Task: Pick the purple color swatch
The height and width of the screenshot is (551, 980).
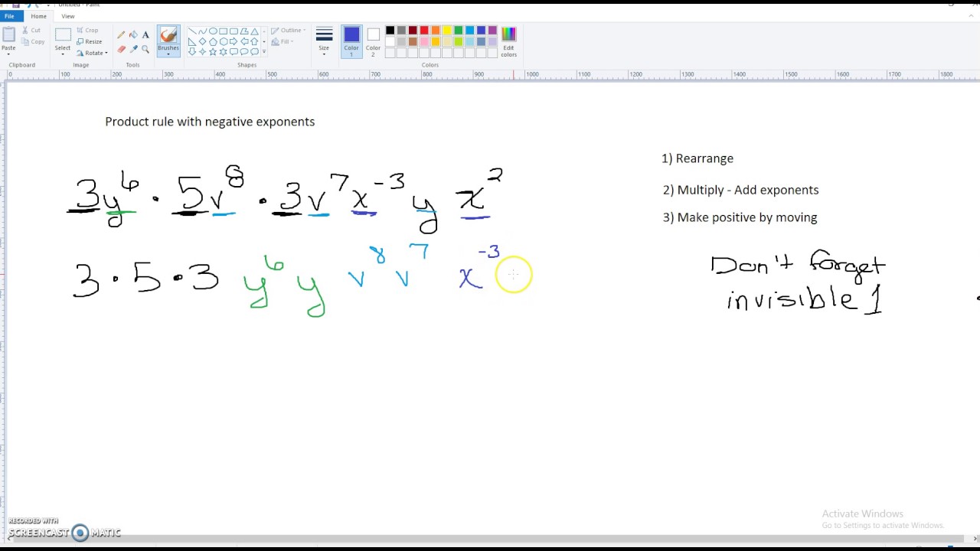Action: (x=492, y=31)
